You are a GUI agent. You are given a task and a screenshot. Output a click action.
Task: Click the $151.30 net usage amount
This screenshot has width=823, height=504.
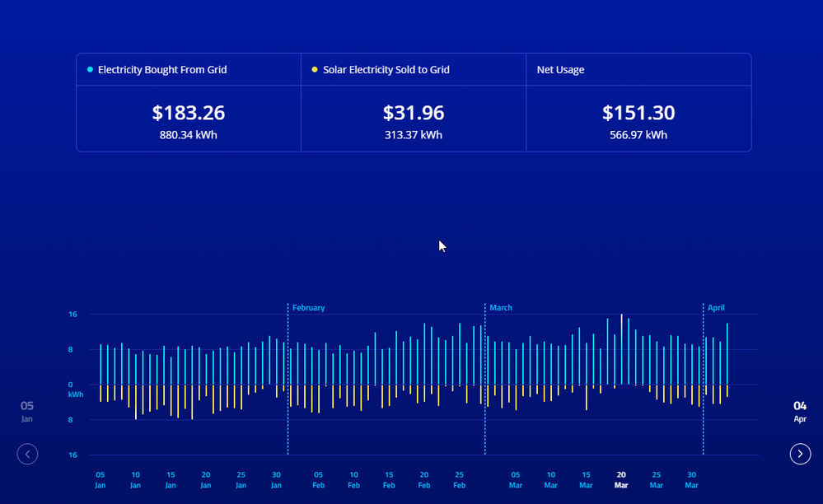[638, 114]
